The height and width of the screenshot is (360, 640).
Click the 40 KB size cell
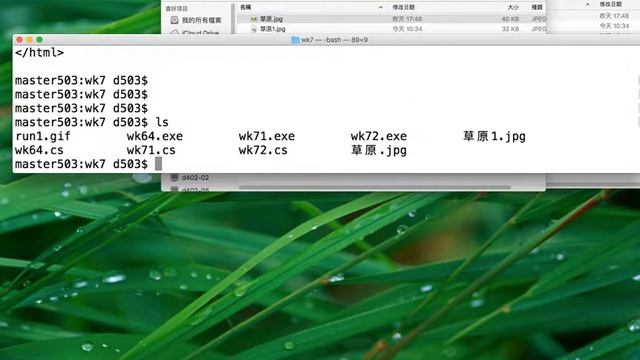pyautogui.click(x=510, y=19)
